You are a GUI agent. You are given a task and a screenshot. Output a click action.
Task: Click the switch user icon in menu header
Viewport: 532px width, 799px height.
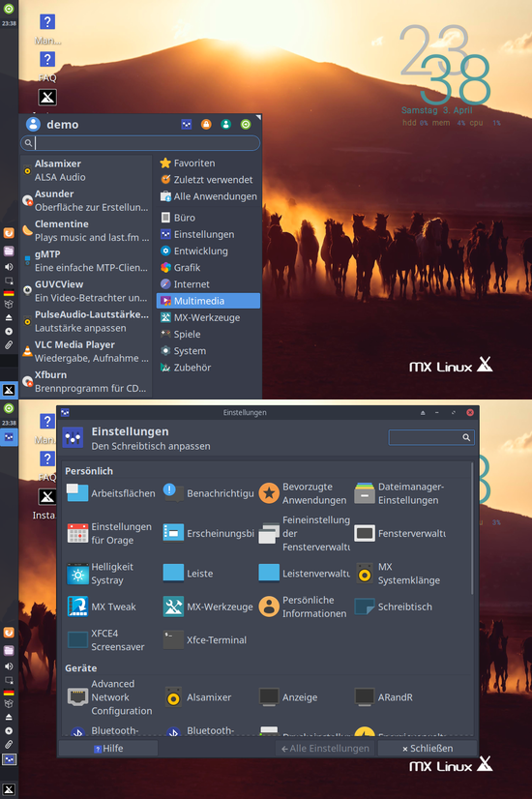[225, 125]
